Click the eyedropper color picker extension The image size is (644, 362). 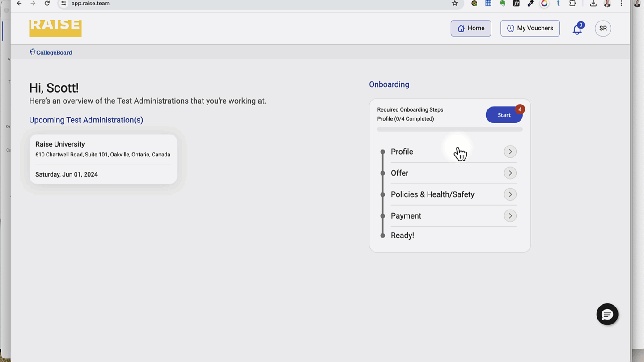[x=530, y=4]
